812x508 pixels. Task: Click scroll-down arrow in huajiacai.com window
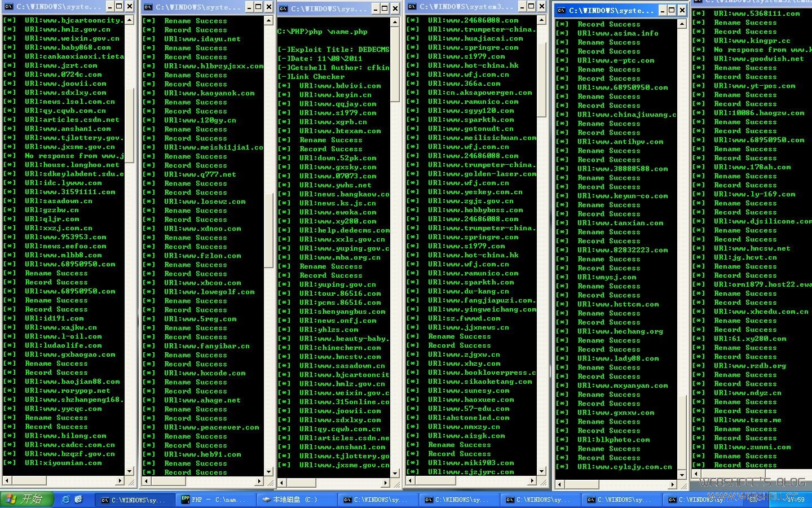tap(541, 471)
